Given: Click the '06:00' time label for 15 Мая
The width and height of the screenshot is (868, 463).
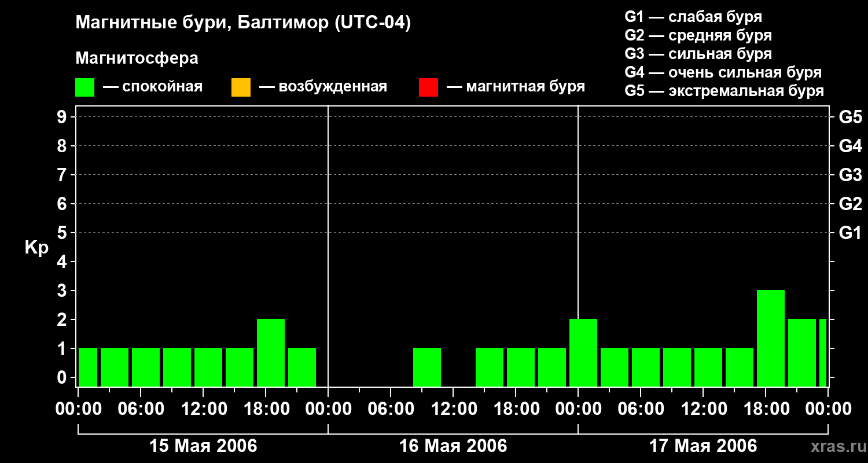Looking at the screenshot, I should tap(141, 409).
